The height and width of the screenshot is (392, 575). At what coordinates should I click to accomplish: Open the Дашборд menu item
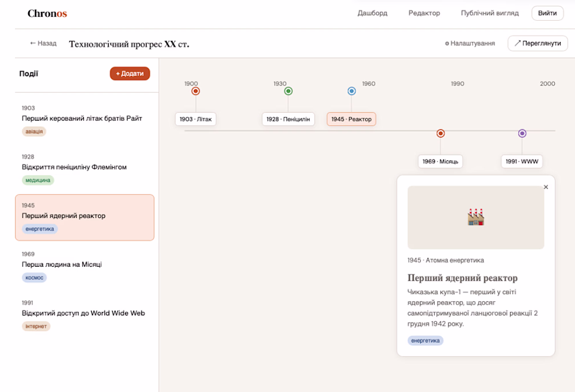click(x=372, y=13)
